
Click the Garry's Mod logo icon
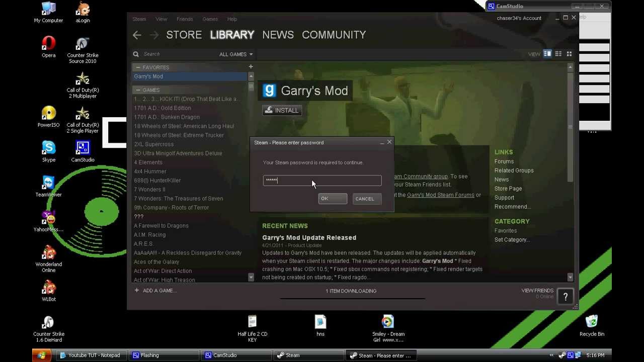[270, 90]
